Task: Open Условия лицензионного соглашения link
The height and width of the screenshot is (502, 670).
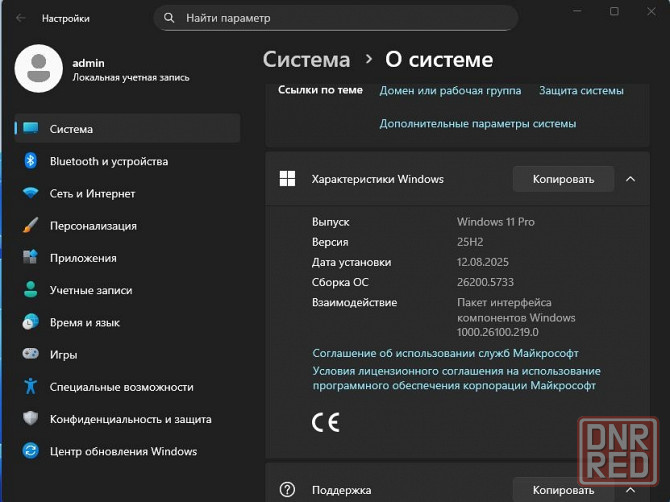Action: point(456,378)
